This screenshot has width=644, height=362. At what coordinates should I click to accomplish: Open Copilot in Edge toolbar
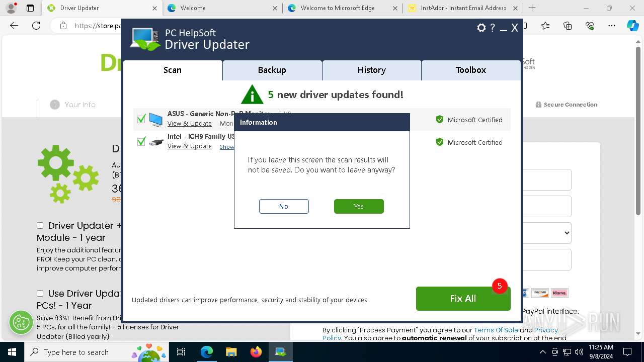[632, 26]
